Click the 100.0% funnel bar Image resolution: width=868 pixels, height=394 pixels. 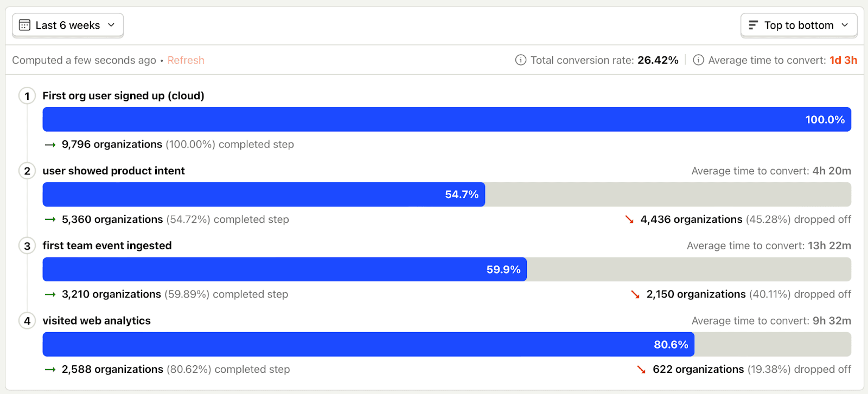(447, 119)
